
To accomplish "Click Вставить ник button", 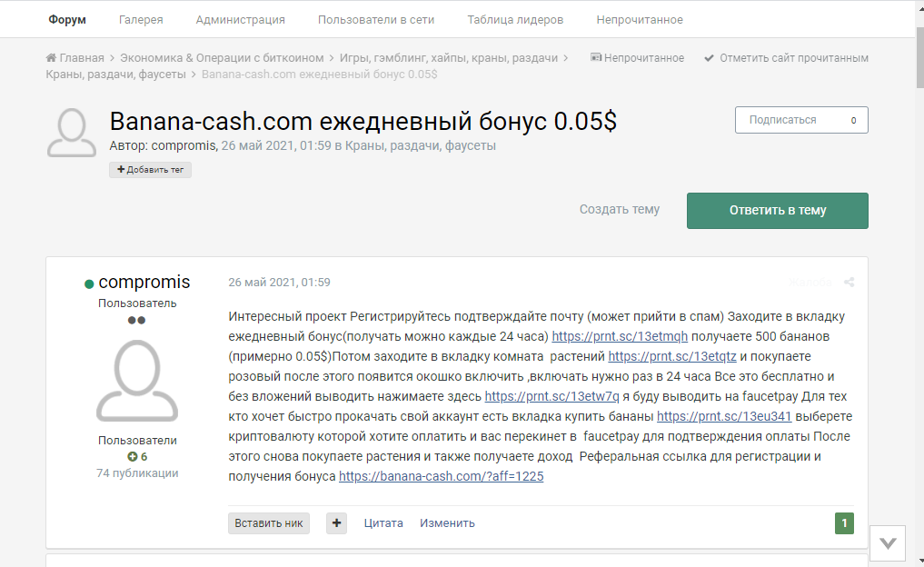I will [x=269, y=523].
